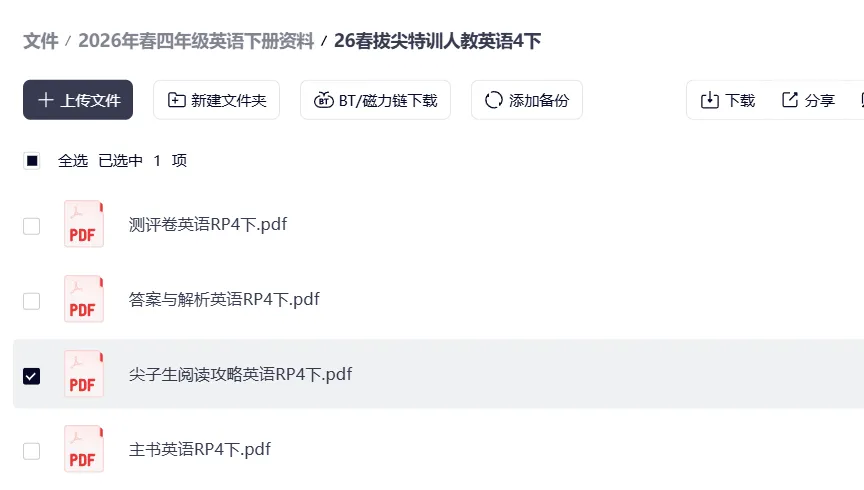Viewport: 864px width, 490px height.
Task: Click PDF icon of 答案与解析英语RP4下.pdf
Action: pos(83,300)
